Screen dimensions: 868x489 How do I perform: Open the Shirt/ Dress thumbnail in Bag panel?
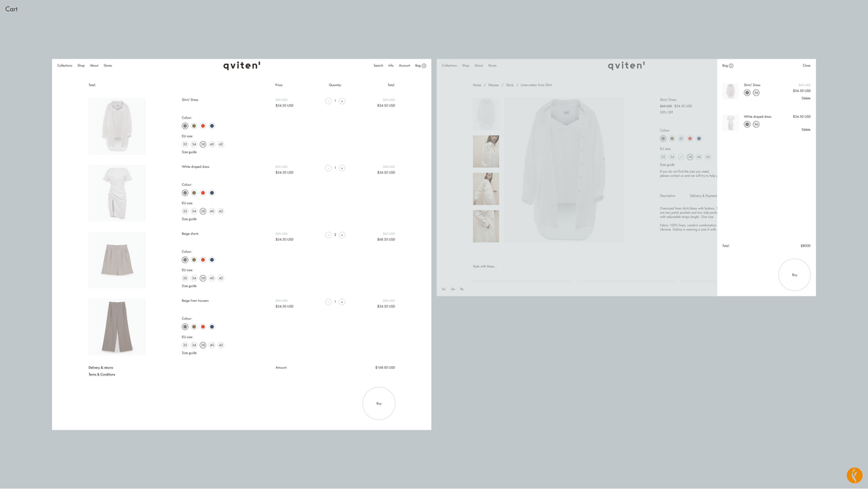pyautogui.click(x=731, y=91)
